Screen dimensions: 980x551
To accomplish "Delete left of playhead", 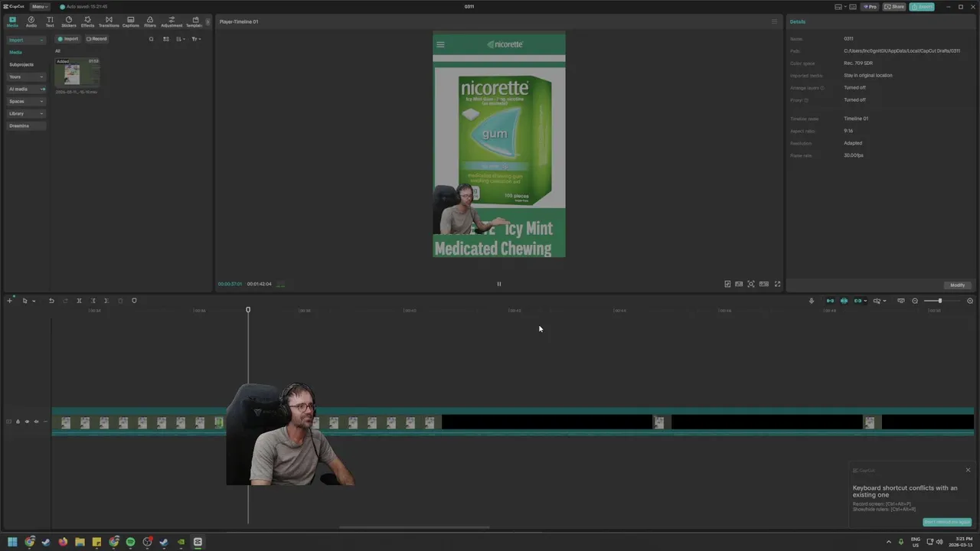I will (x=93, y=301).
